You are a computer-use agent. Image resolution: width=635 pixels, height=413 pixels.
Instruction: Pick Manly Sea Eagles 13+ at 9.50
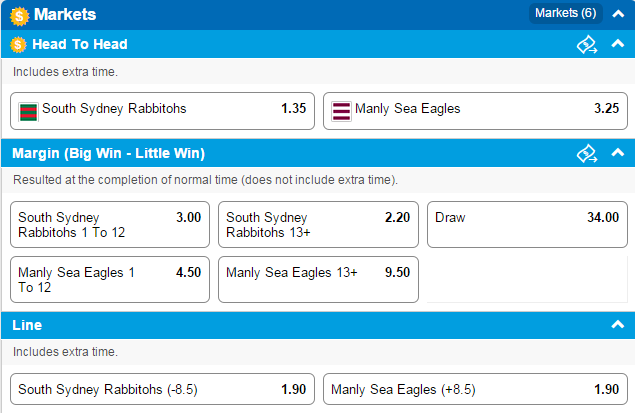point(318,279)
